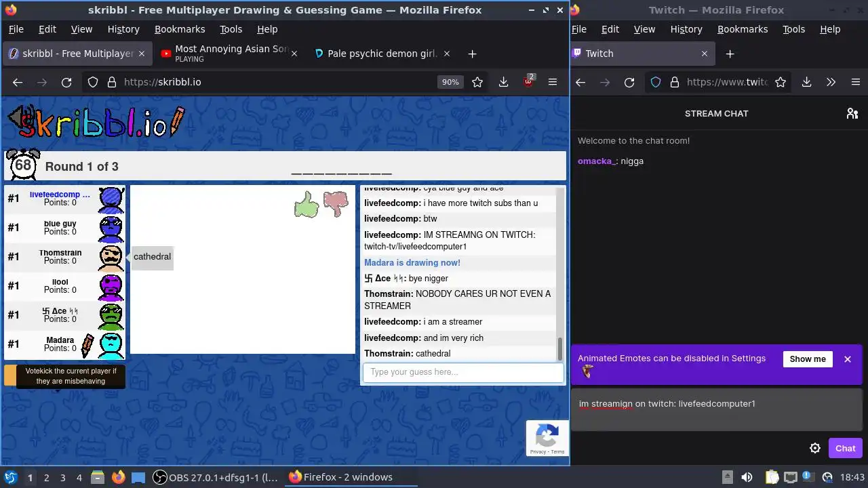This screenshot has width=868, height=488.
Task: Open the hamburger menu in skribbl window
Action: (x=553, y=82)
